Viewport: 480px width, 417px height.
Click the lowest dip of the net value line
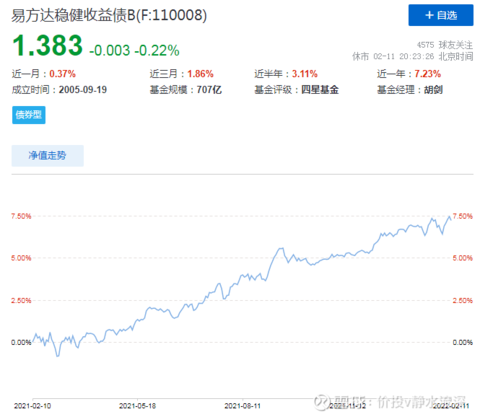pos(58,356)
